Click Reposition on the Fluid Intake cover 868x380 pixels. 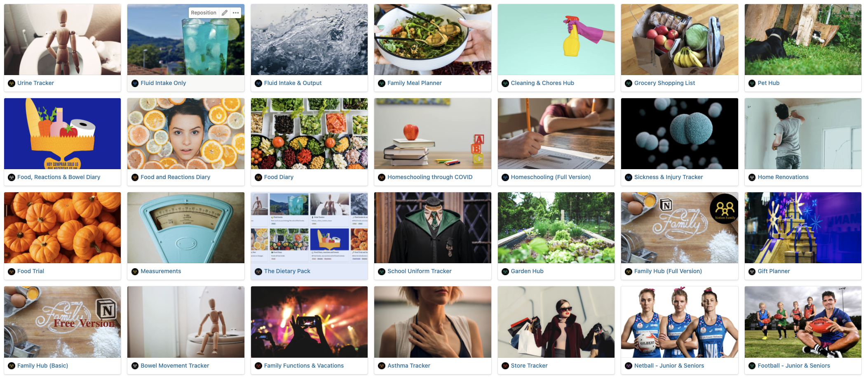pyautogui.click(x=204, y=13)
